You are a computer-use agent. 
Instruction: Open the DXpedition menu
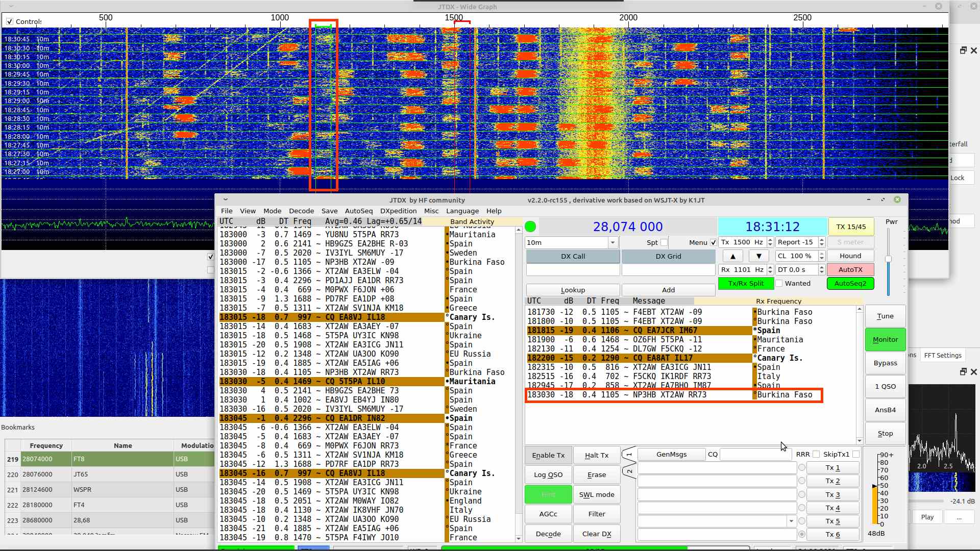(398, 211)
